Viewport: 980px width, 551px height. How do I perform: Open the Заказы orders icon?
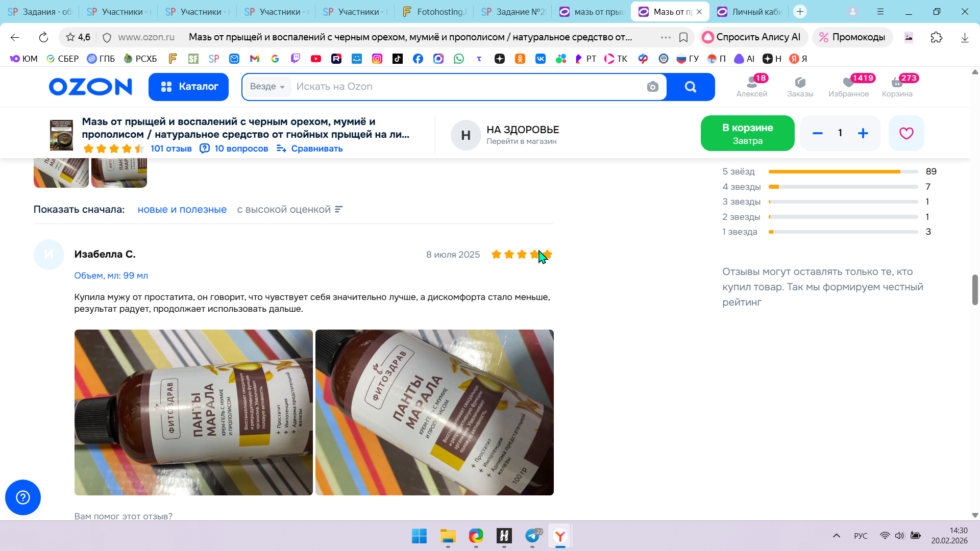[x=800, y=86]
